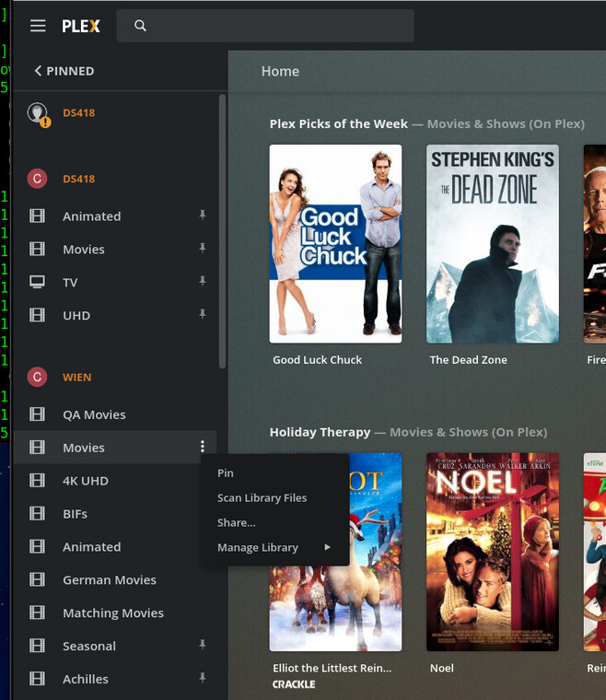Click the Home heading

pyautogui.click(x=280, y=72)
